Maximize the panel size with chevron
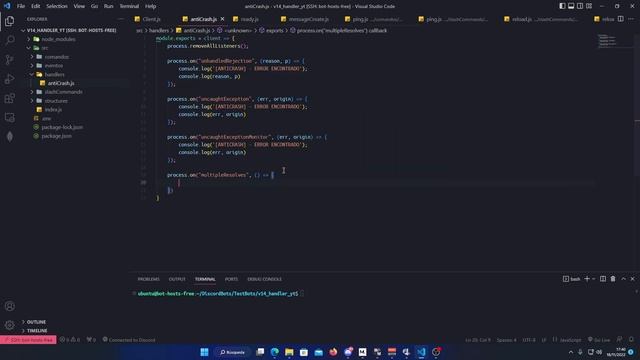The width and height of the screenshot is (640, 360). [x=623, y=279]
